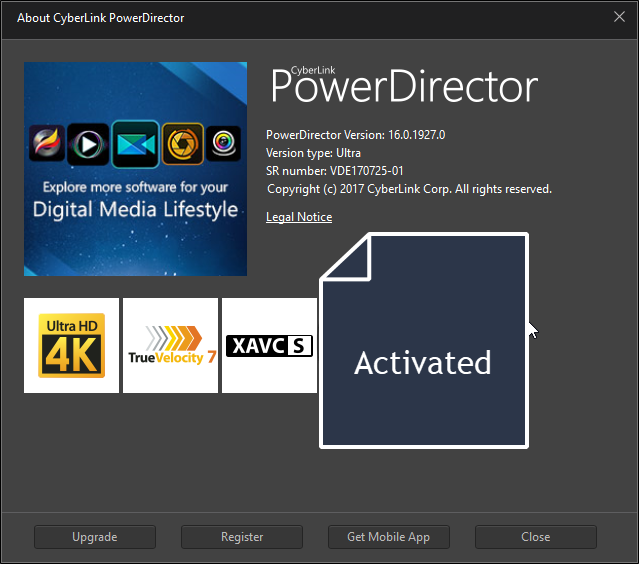This screenshot has width=639, height=564.
Task: Click the PhotoDirector flame icon in banner
Action: (x=47, y=143)
